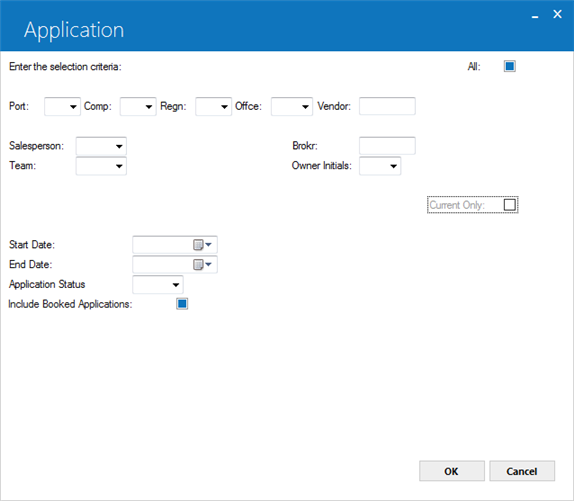Expand the Comp dropdown

click(x=138, y=106)
